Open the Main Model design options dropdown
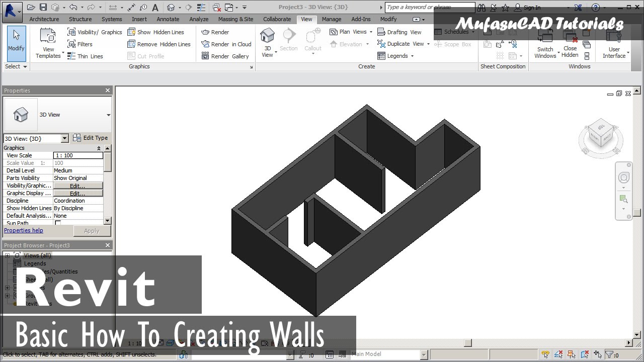 424,354
